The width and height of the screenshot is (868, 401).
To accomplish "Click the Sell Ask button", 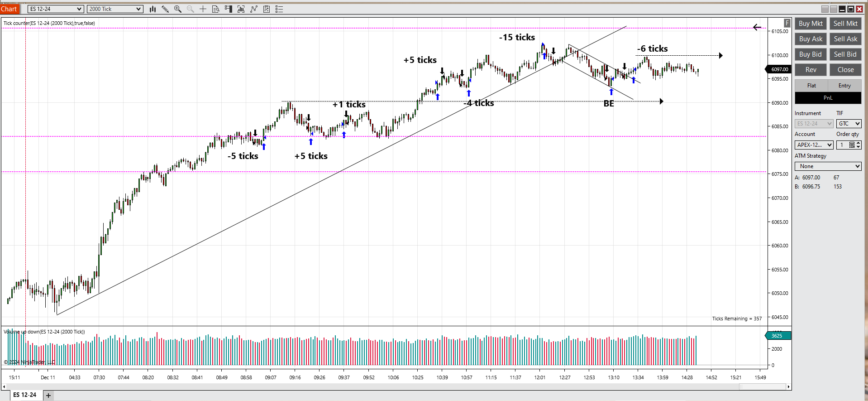I will coord(845,39).
